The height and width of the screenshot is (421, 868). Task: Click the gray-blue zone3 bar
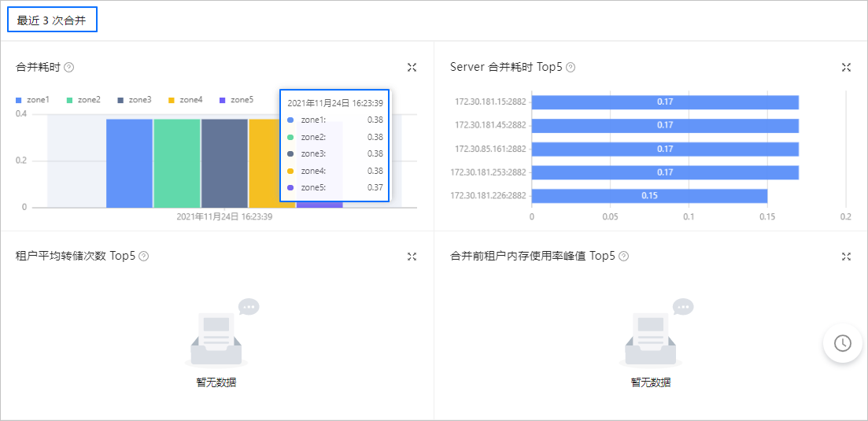click(x=225, y=163)
